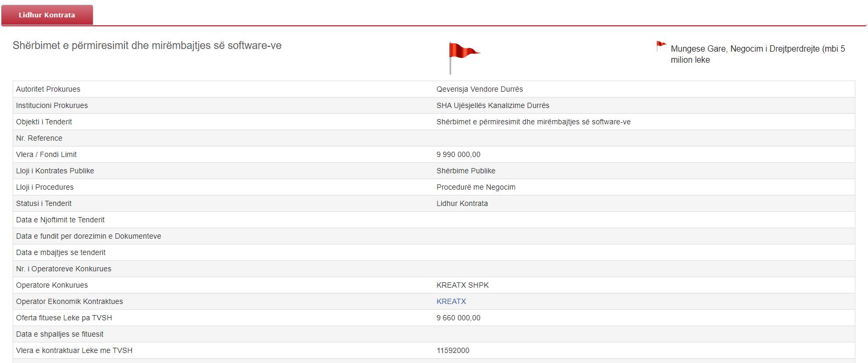Open the Lidhur Kontrata tab
Screen dimensions: 868x363
tap(47, 15)
